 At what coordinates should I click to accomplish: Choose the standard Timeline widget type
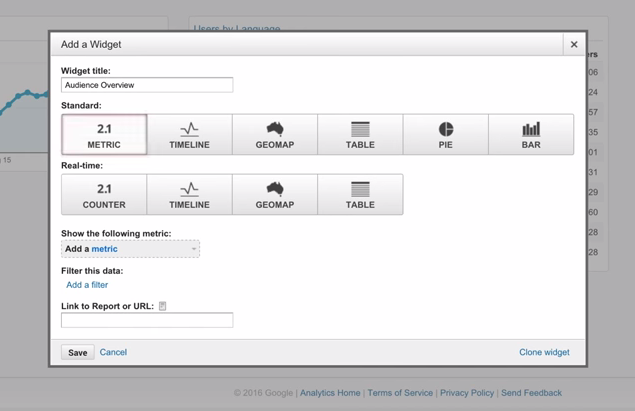click(x=190, y=134)
